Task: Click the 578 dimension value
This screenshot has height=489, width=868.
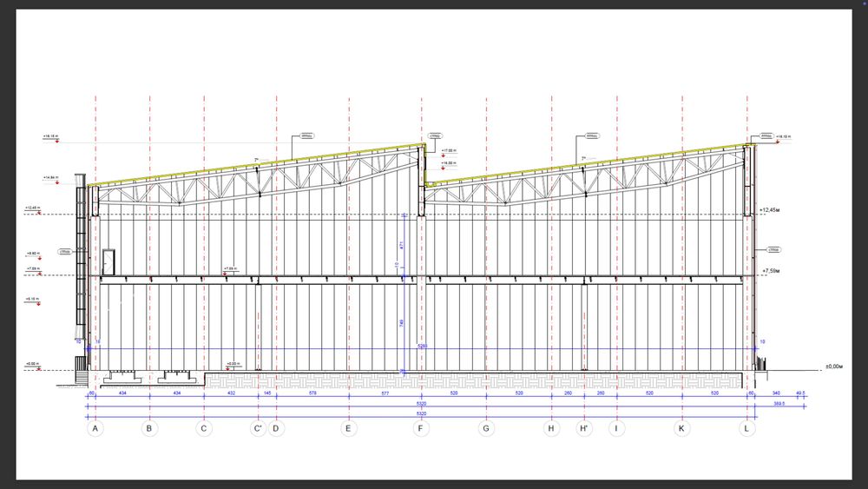Action: click(x=312, y=393)
